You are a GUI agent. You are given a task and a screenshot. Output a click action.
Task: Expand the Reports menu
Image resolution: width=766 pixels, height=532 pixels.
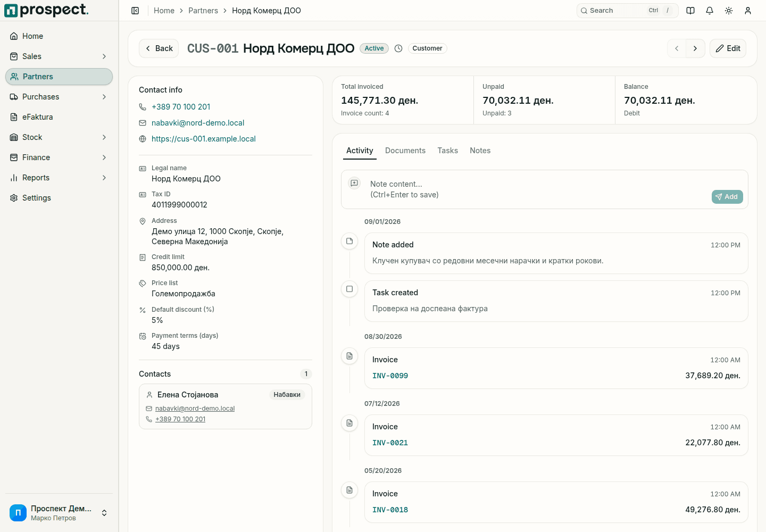[x=59, y=178]
